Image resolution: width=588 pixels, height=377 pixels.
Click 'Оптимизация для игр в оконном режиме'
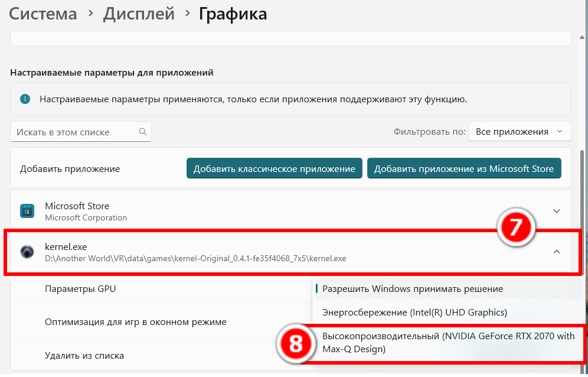pyautogui.click(x=135, y=322)
